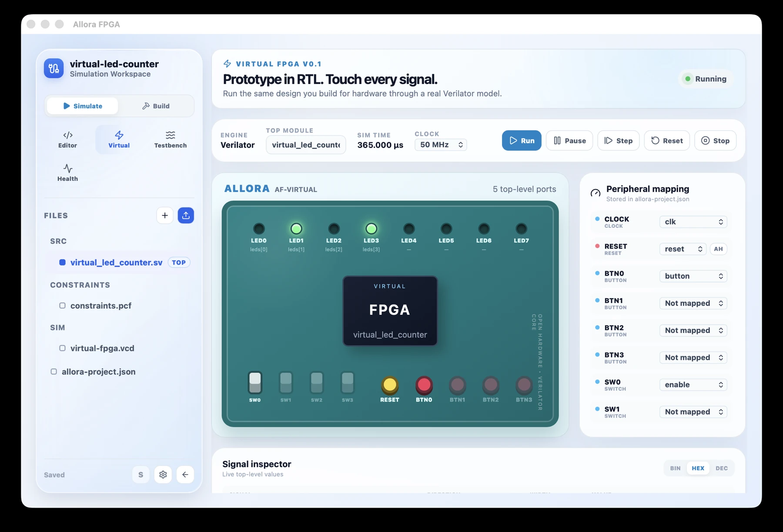The height and width of the screenshot is (532, 783).
Task: Toggle the SW1 switch on the board
Action: pyautogui.click(x=286, y=382)
